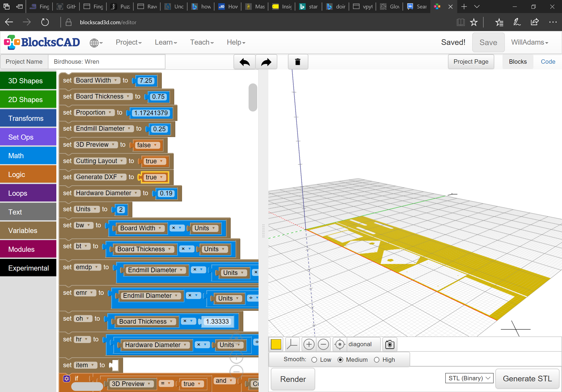The image size is (562, 392).
Task: Open the equals operator dropdown in if block
Action: pyautogui.click(x=166, y=384)
